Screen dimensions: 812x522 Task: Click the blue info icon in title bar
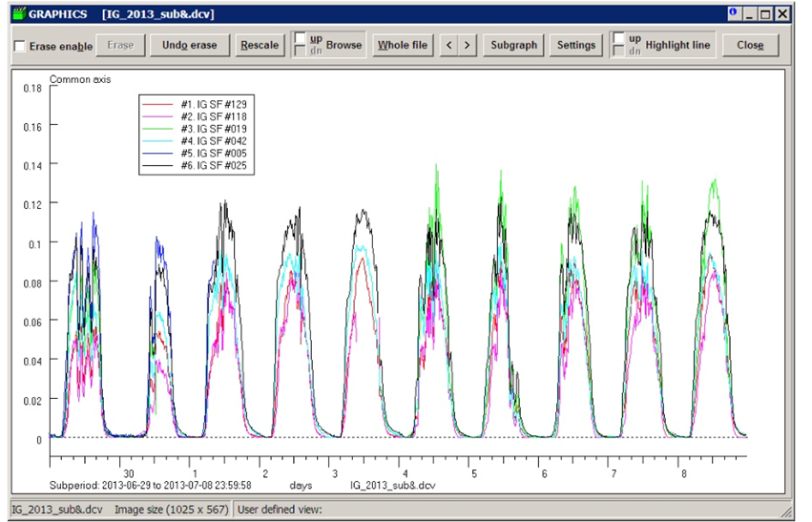[732, 13]
